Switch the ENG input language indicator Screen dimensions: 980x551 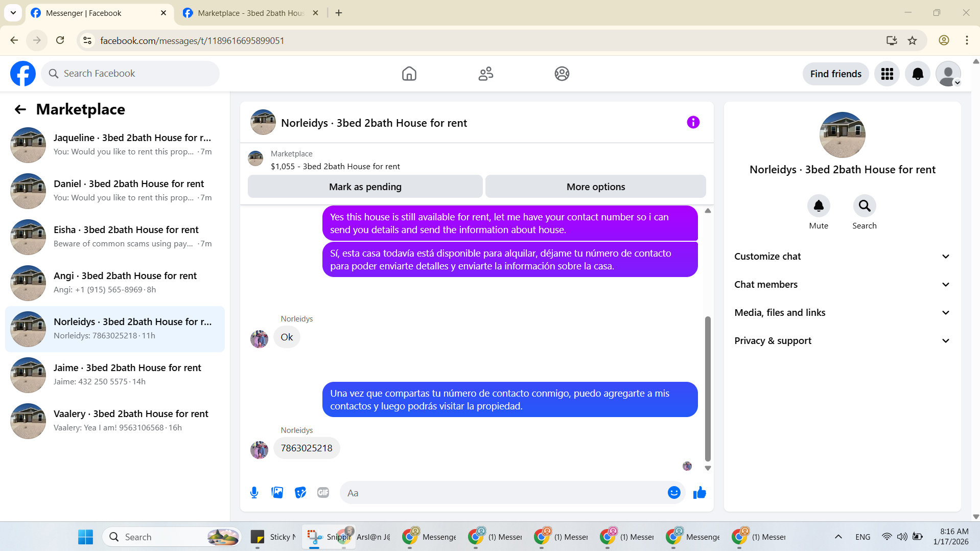point(862,537)
